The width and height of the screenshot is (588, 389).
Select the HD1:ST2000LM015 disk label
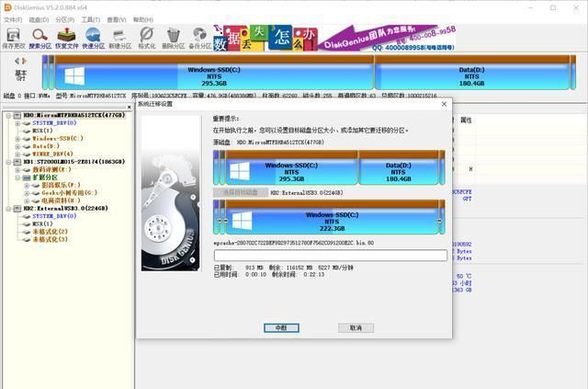coord(74,162)
